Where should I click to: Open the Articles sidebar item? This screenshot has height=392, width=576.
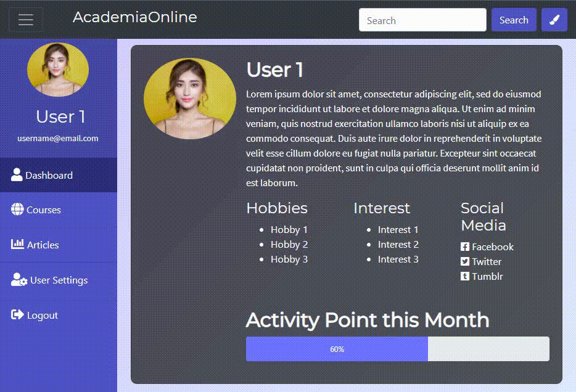[x=59, y=245]
